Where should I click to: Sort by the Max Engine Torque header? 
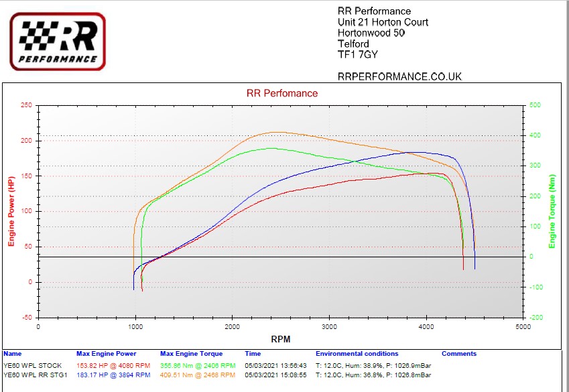[191, 354]
